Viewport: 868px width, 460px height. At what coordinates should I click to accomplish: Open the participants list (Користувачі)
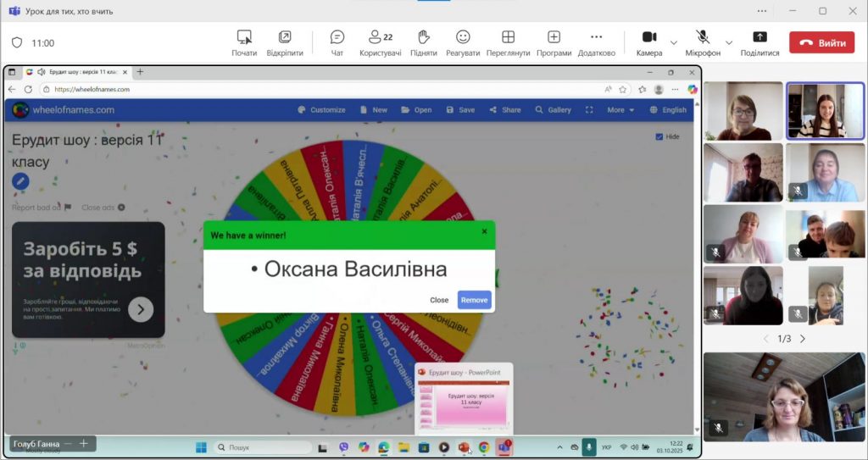[x=380, y=37]
